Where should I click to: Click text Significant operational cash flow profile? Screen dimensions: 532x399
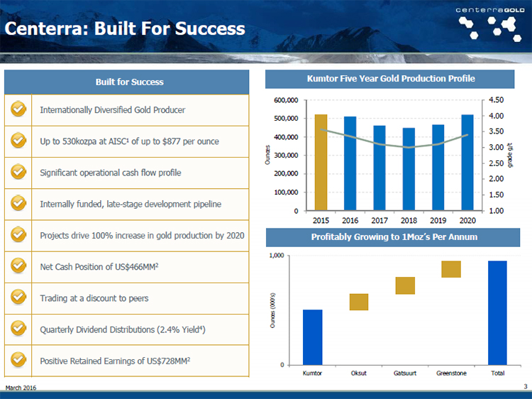click(111, 173)
